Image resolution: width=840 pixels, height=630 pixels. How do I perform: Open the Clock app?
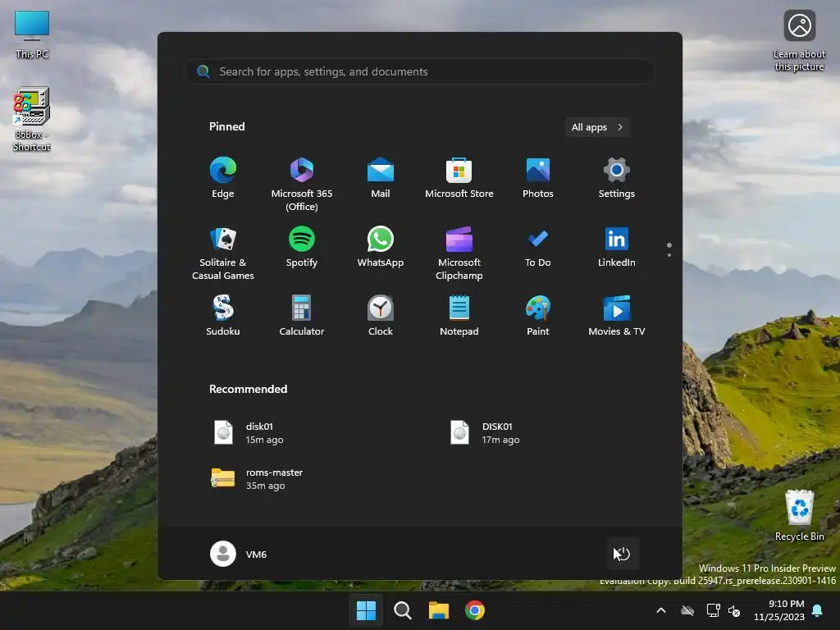click(381, 316)
